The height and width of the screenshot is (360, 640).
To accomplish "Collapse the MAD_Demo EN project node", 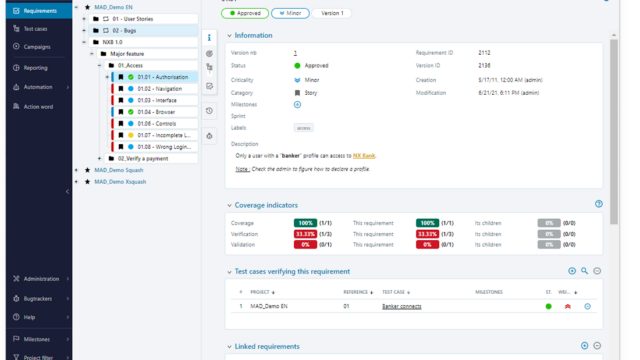I will point(76,7).
